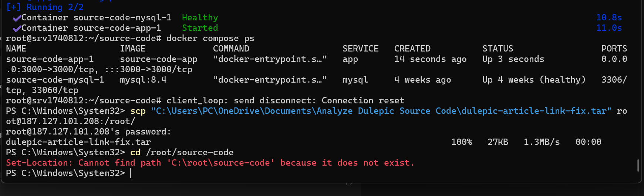Click 'source-code-app' in the IMAGE column

pyautogui.click(x=159, y=59)
